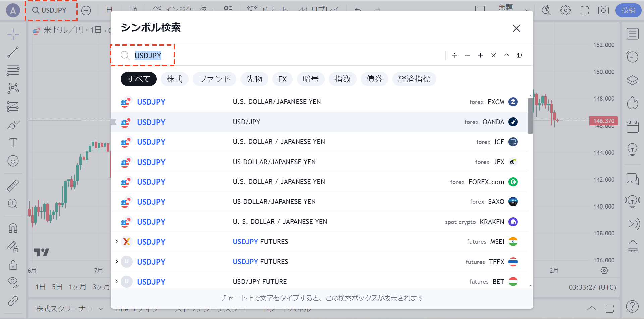Select the 暗号 filter tab
The image size is (644, 319).
[311, 79]
